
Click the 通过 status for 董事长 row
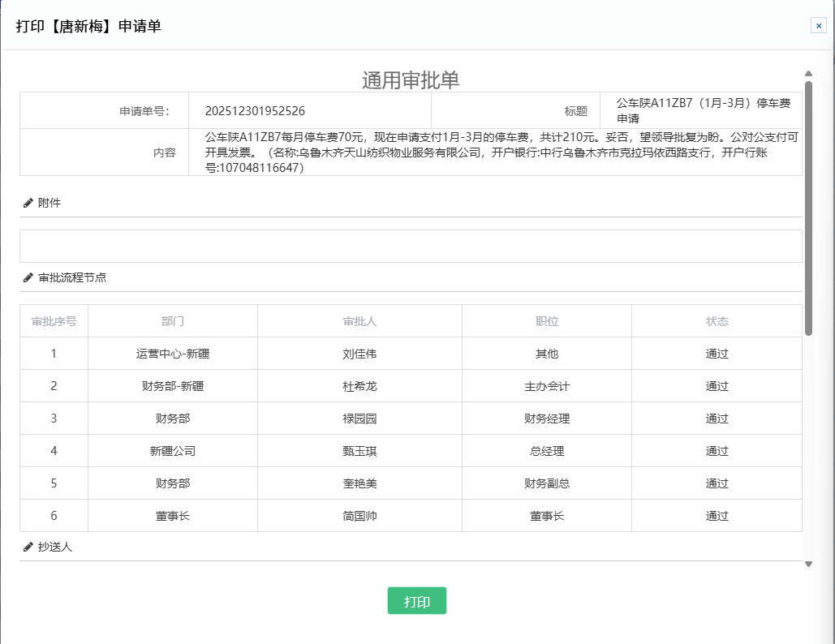click(717, 516)
